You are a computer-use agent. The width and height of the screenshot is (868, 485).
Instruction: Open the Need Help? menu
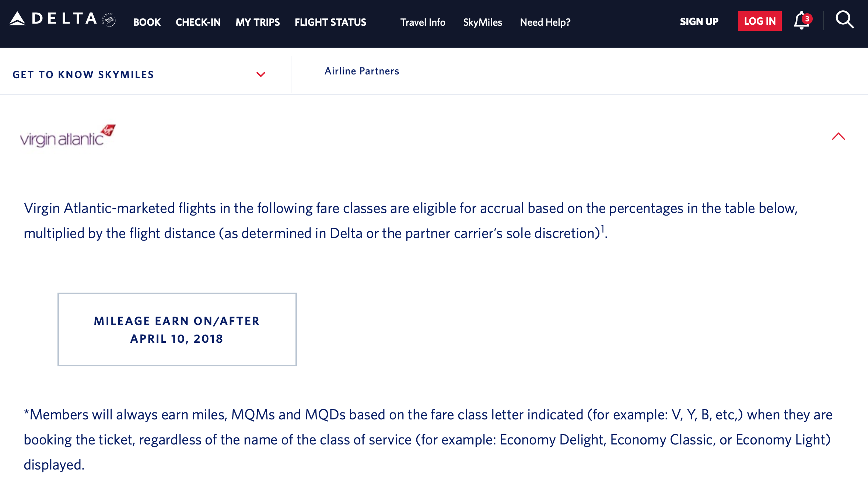tap(545, 22)
